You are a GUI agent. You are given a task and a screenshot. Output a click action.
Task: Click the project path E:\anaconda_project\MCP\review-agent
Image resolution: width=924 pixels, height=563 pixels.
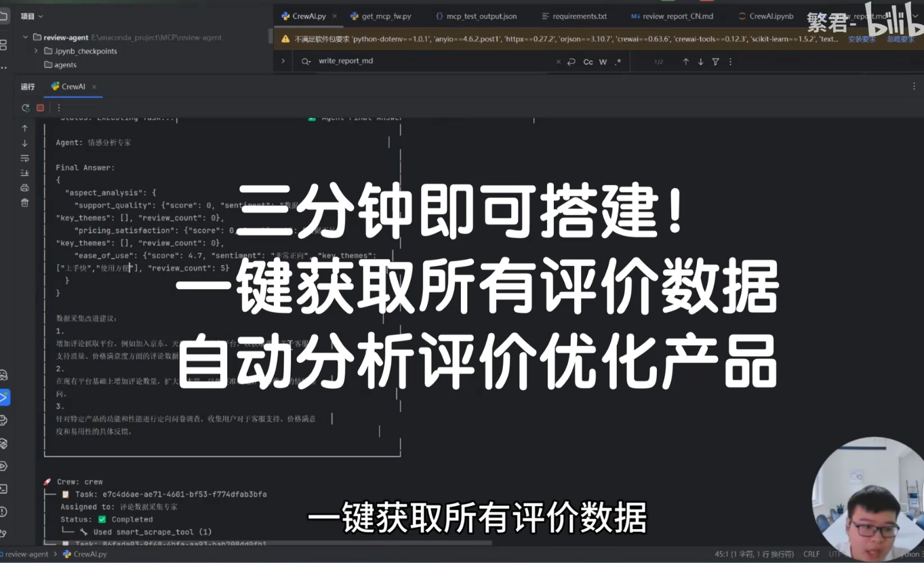tap(157, 37)
